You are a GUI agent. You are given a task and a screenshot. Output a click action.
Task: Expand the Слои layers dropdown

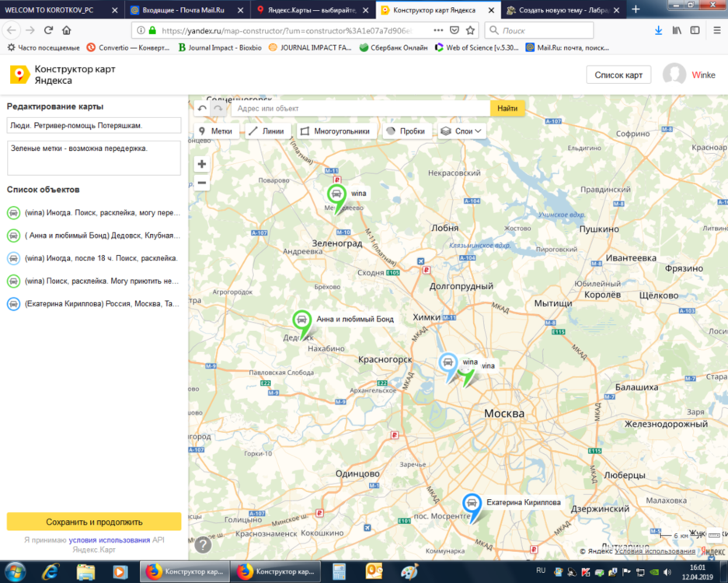tap(462, 131)
